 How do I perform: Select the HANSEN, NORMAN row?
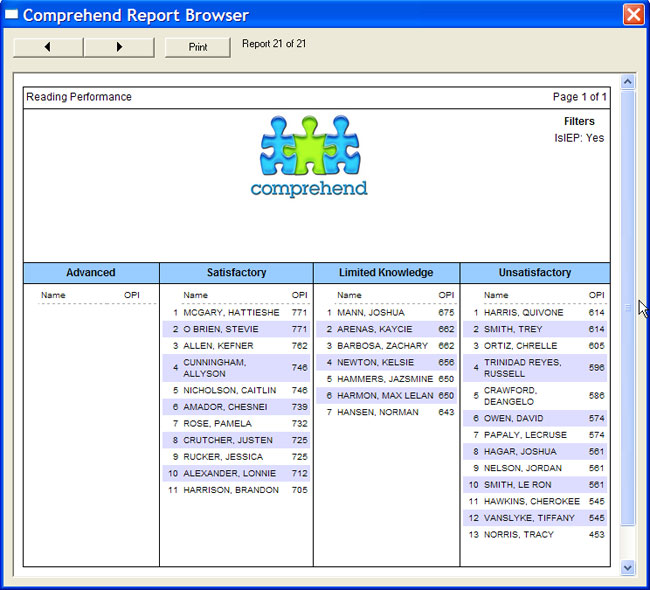(x=386, y=412)
